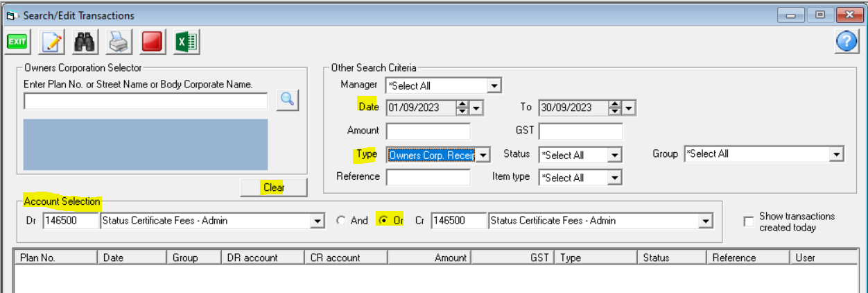This screenshot has width=868, height=293.
Task: Click the red stop square icon
Action: [152, 42]
